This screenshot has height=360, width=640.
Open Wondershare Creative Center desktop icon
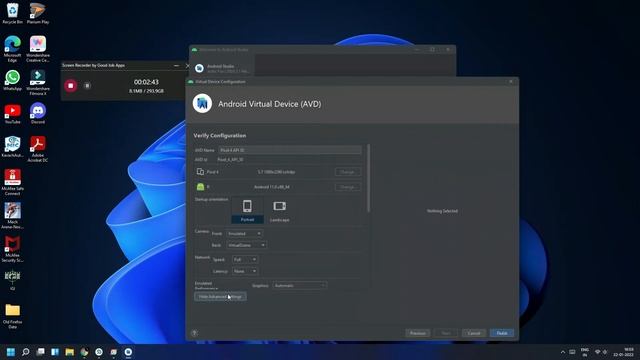(x=38, y=49)
